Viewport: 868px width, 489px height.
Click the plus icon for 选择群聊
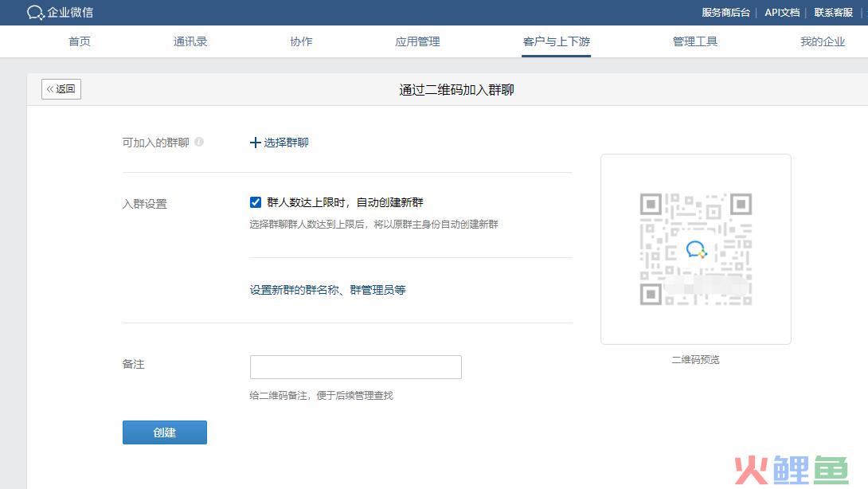coord(255,143)
